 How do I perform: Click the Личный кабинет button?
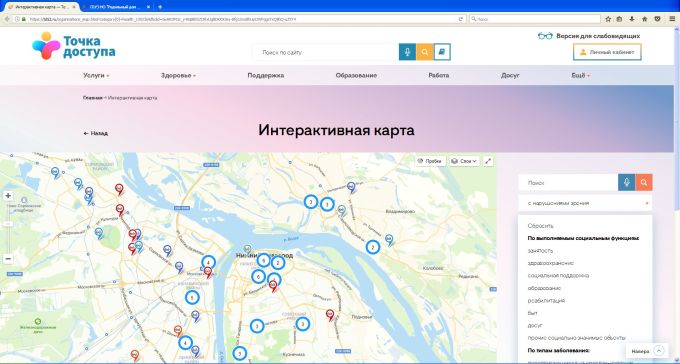[607, 52]
